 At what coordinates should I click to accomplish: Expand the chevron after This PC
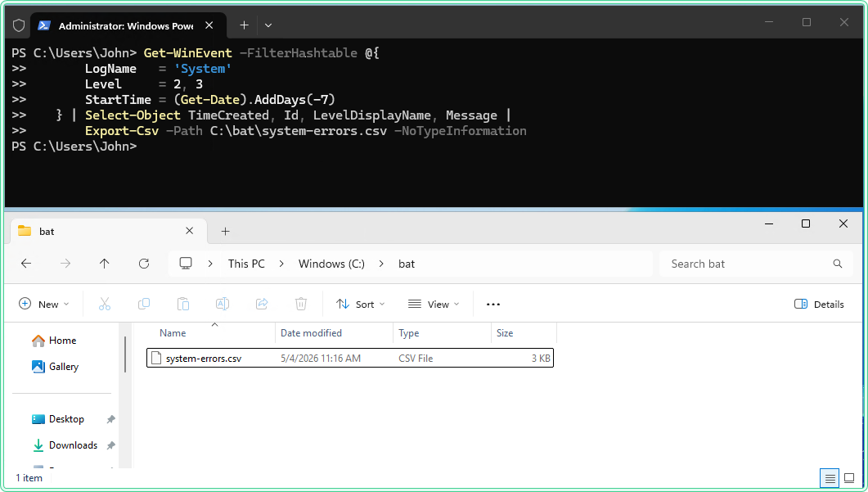[x=281, y=264]
